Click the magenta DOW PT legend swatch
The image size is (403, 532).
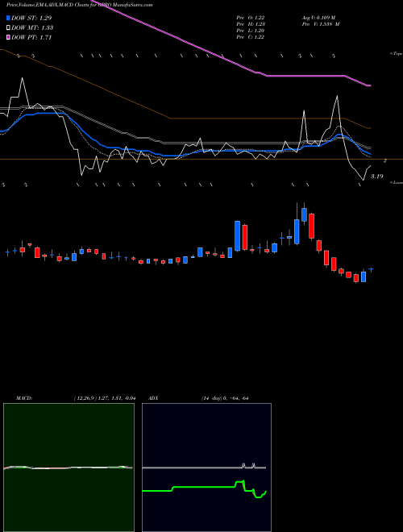[x=8, y=38]
